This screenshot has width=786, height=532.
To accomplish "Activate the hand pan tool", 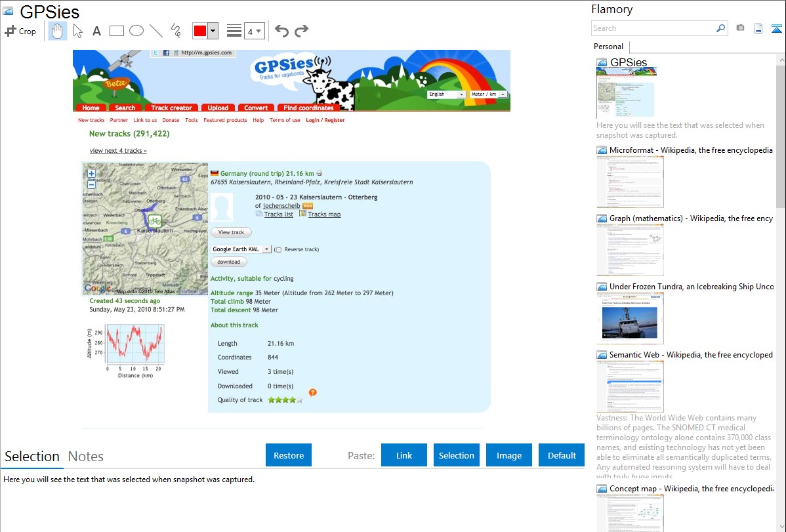I will [x=58, y=31].
